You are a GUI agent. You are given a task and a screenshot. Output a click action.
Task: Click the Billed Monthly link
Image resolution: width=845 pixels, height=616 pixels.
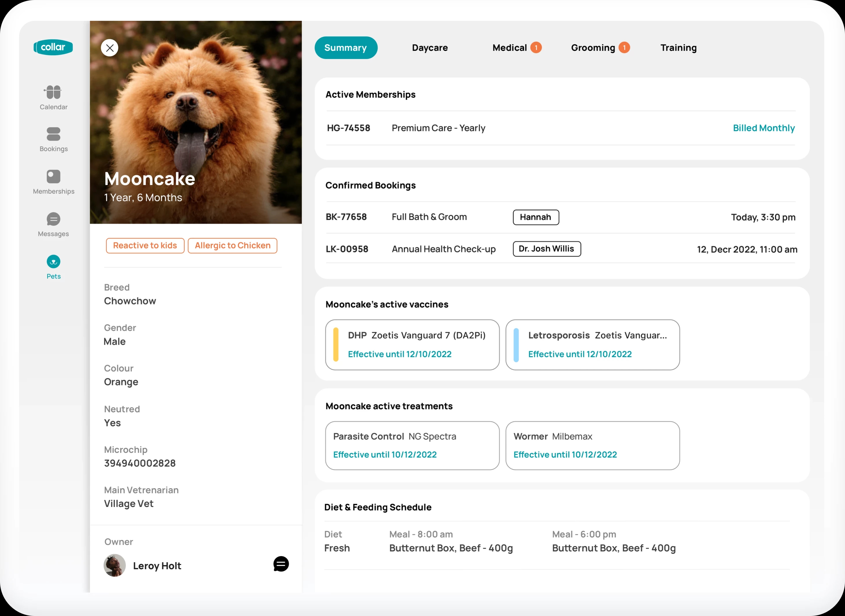coord(763,128)
